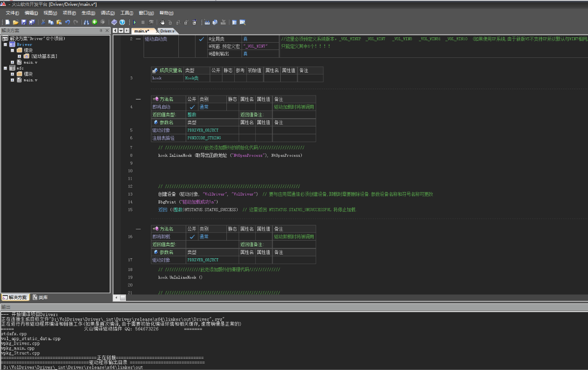The height and width of the screenshot is (370, 588).
Task: Pin the solution explorer panel
Action: pos(101,30)
